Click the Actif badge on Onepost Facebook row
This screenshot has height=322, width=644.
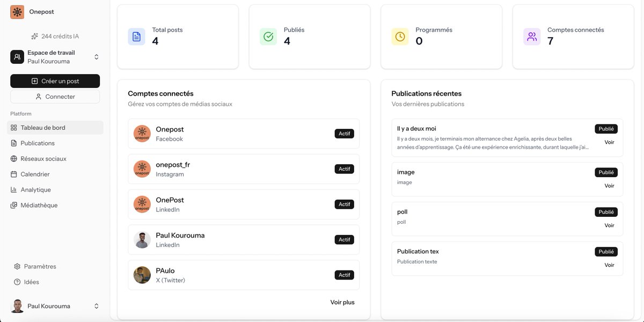(344, 134)
